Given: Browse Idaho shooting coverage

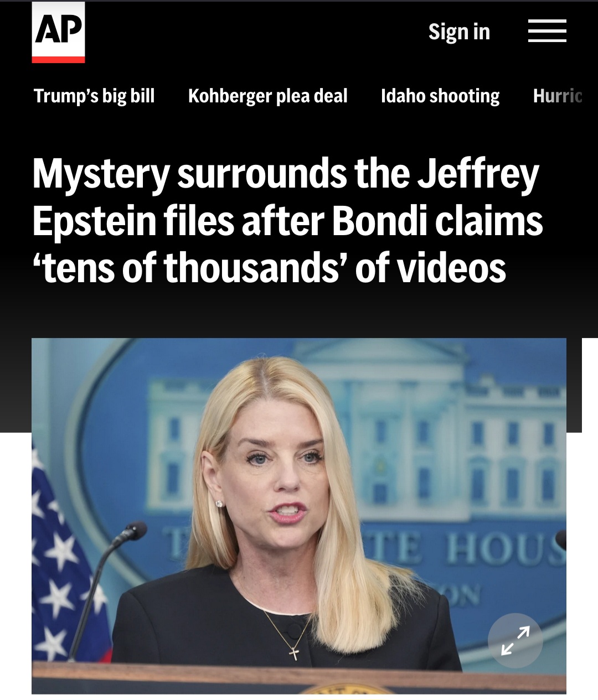Looking at the screenshot, I should [x=440, y=96].
